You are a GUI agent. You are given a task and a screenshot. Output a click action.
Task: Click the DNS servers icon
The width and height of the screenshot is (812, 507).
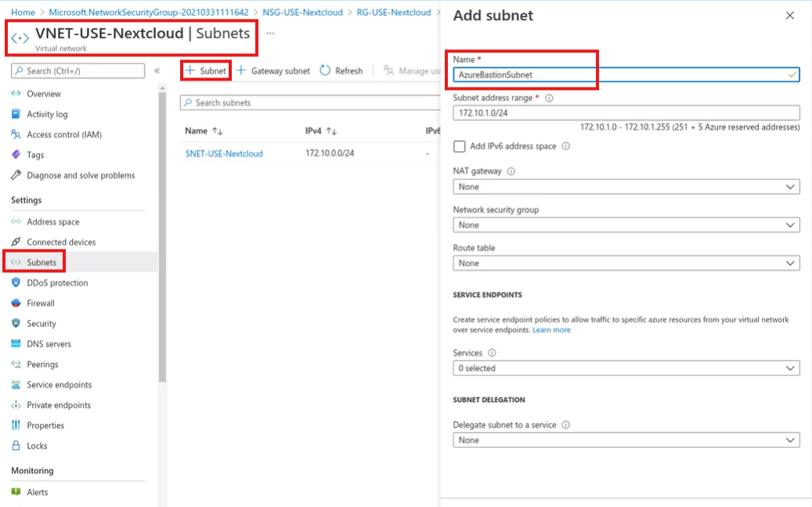click(x=16, y=343)
